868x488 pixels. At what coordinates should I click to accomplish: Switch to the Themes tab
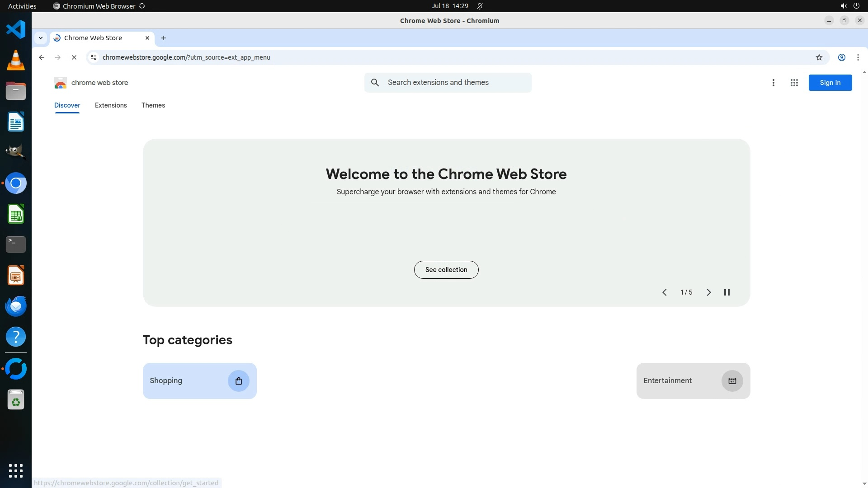[153, 105]
